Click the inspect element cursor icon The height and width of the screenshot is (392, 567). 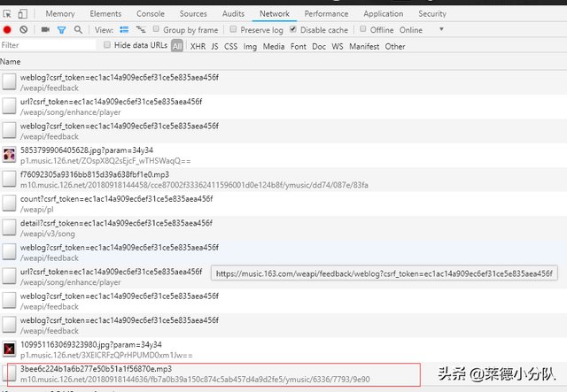7,14
